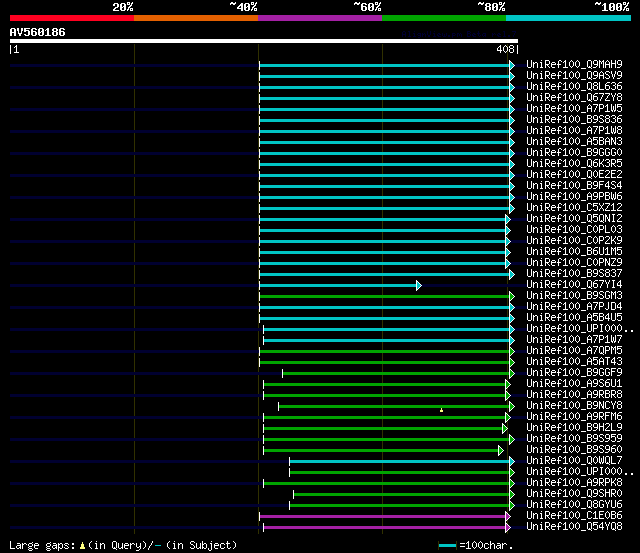
Task: Select the UniRef100_A7P1W8 label
Action: click(x=574, y=131)
